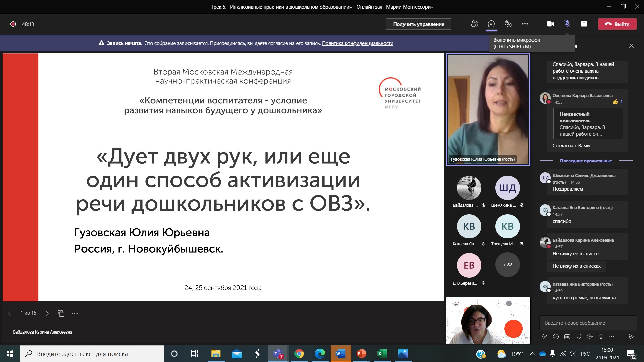Open the GIF picker in chat

567,337
